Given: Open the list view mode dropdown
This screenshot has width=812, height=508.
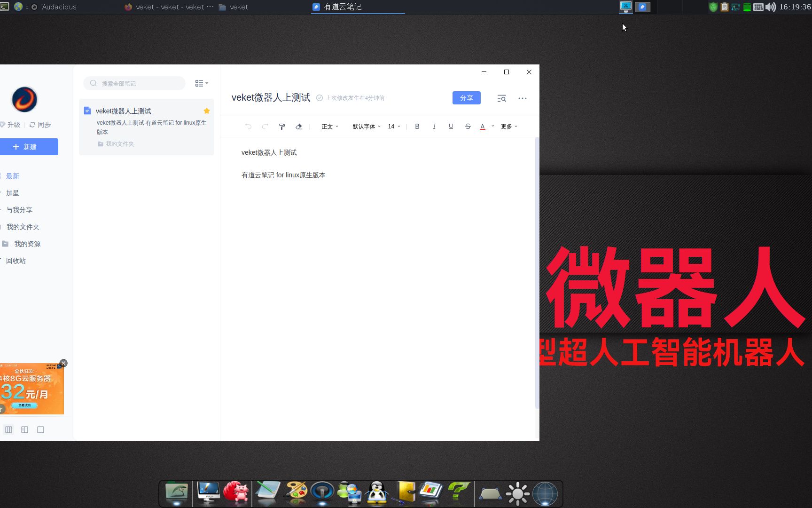Looking at the screenshot, I should (x=202, y=83).
